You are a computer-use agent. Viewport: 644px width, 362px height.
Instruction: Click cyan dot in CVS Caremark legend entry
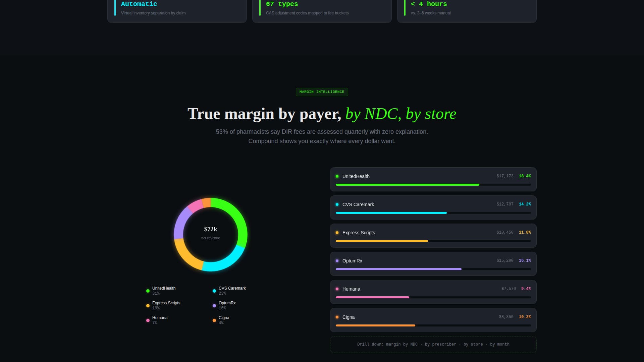pyautogui.click(x=214, y=291)
